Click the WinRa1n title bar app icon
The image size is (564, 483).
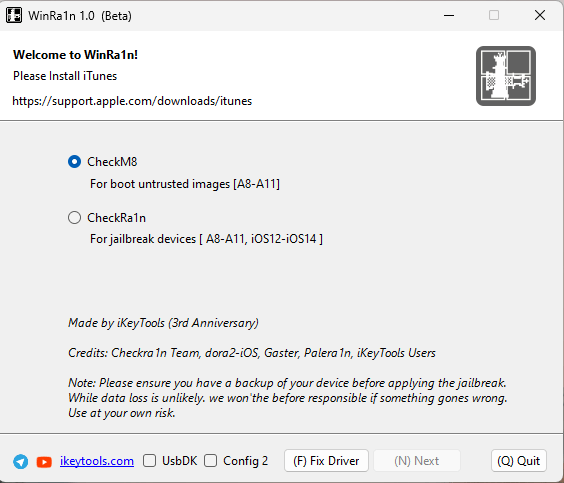(x=14, y=15)
